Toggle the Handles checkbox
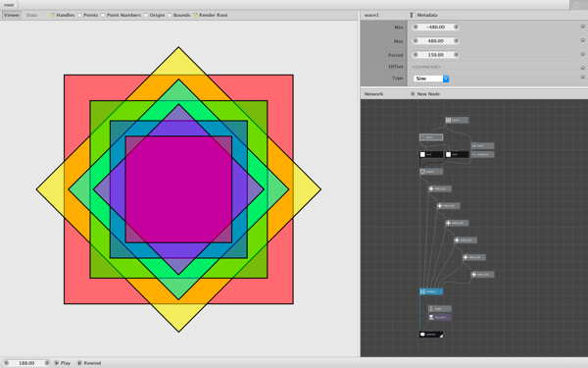This screenshot has height=368, width=588. [52, 15]
